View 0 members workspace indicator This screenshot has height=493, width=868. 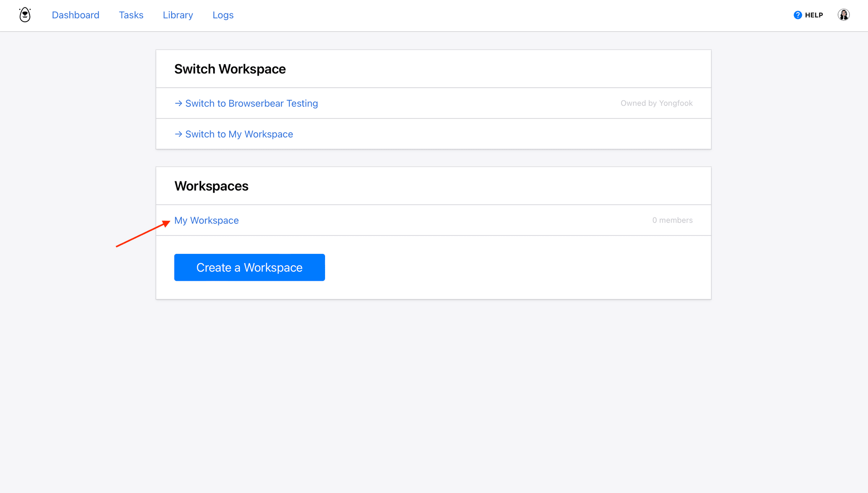pos(672,220)
